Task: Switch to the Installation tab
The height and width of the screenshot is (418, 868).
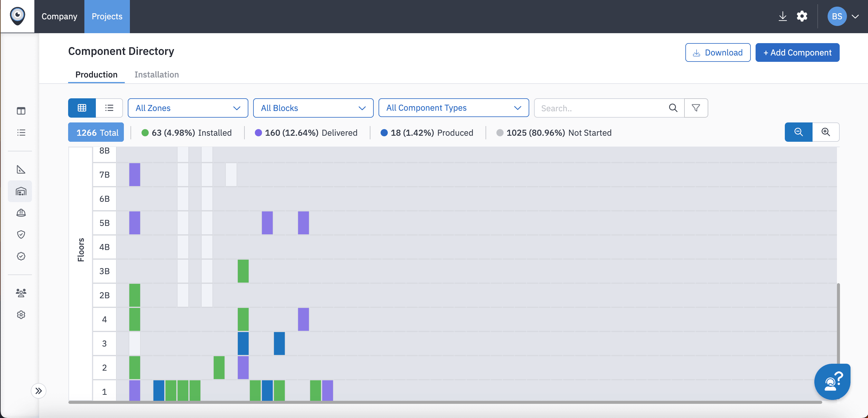Action: [x=157, y=75]
